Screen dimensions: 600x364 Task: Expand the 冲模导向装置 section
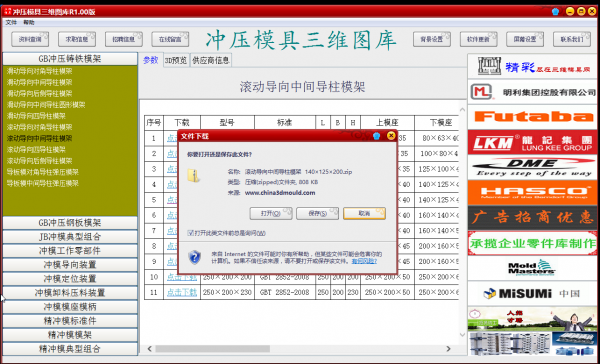(70, 265)
